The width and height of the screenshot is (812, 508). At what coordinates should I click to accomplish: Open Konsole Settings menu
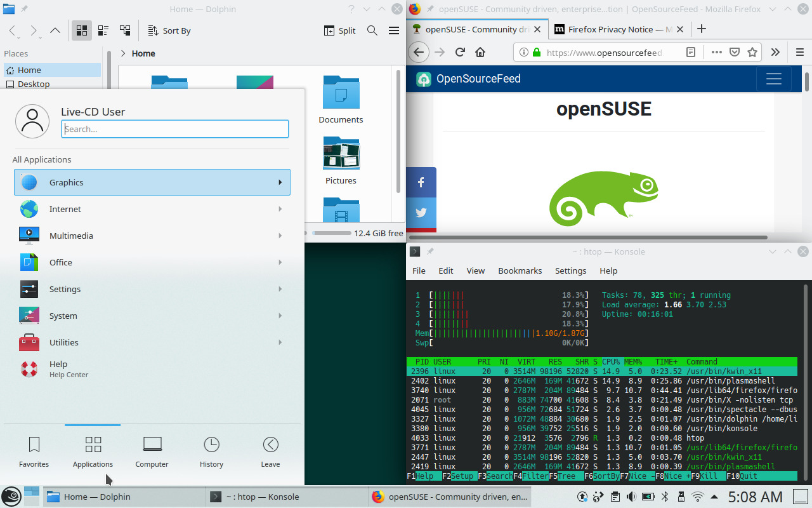coord(570,271)
